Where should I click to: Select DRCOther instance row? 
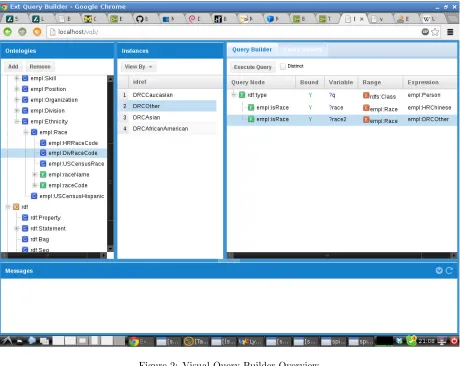[168, 106]
